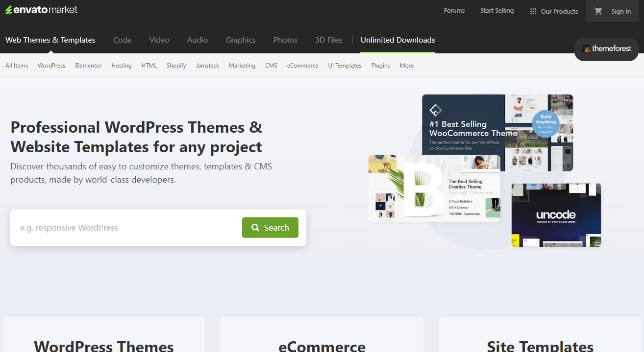This screenshot has width=644, height=352.
Task: Click the green Search button
Action: (270, 228)
